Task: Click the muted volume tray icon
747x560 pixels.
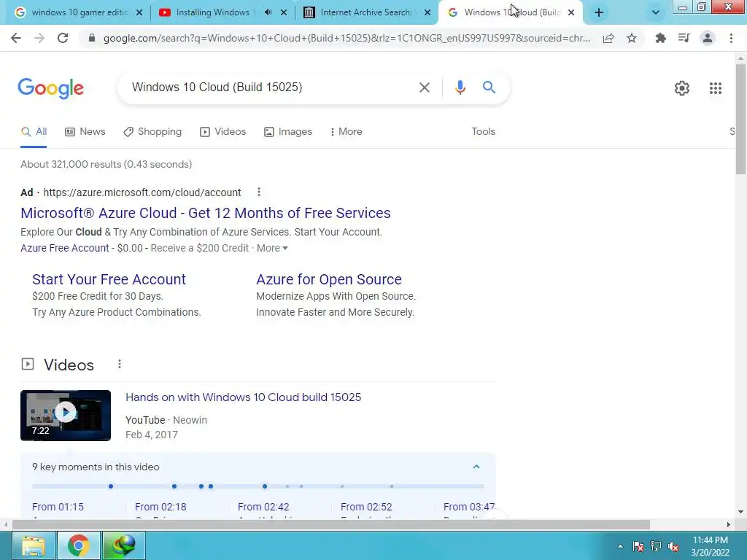Action: click(x=673, y=546)
